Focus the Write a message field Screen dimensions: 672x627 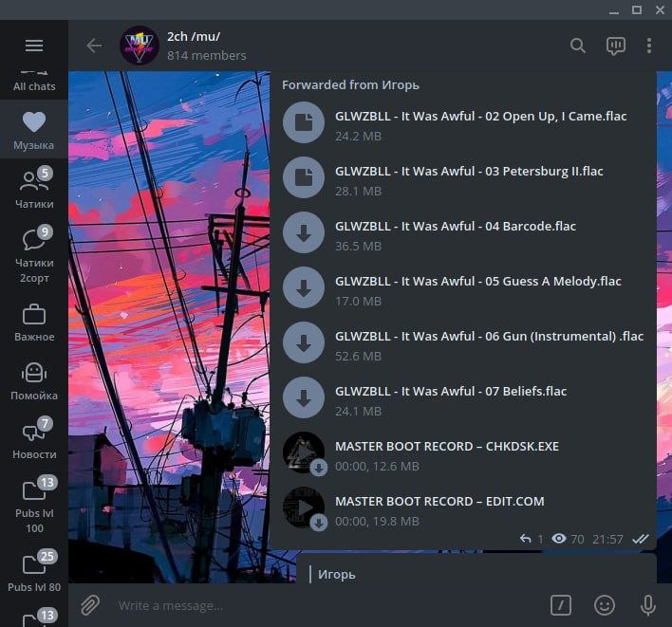[326, 605]
